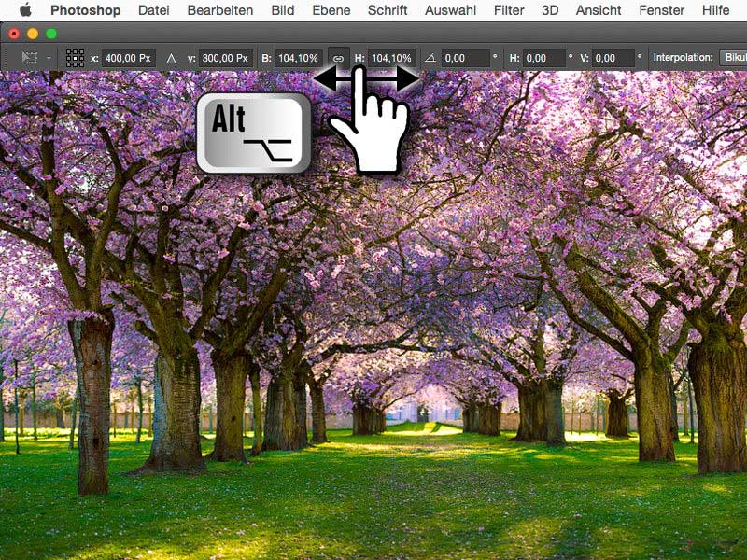The image size is (747, 560).
Task: Click the vertical skew V field
Action: tap(613, 58)
